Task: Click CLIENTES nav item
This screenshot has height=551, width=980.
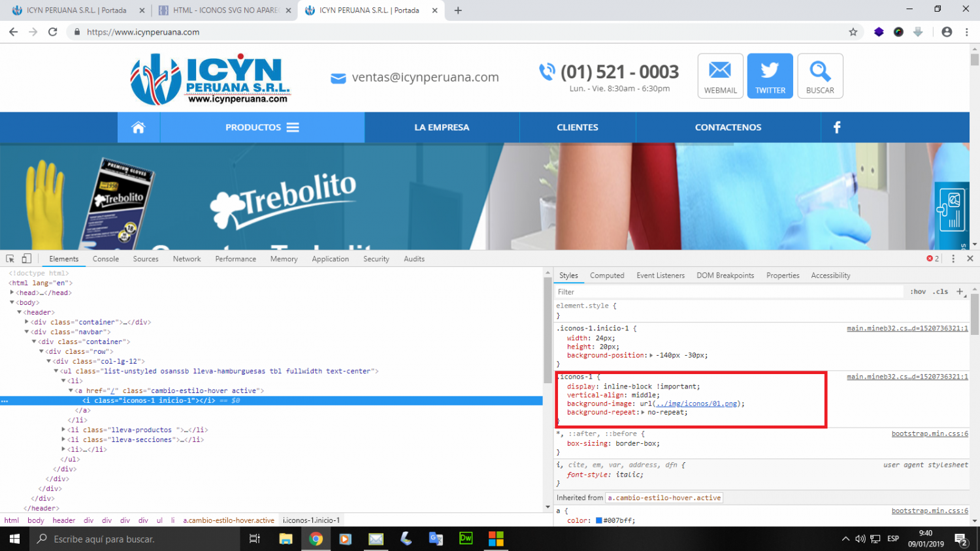Action: (578, 127)
